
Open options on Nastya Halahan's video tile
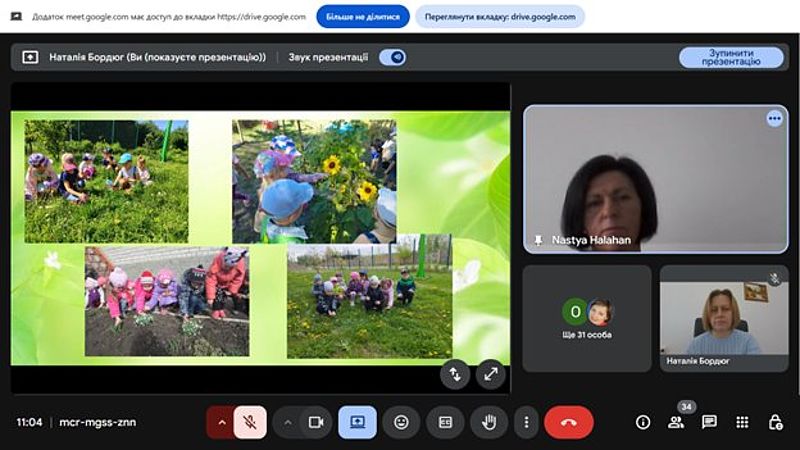(774, 118)
